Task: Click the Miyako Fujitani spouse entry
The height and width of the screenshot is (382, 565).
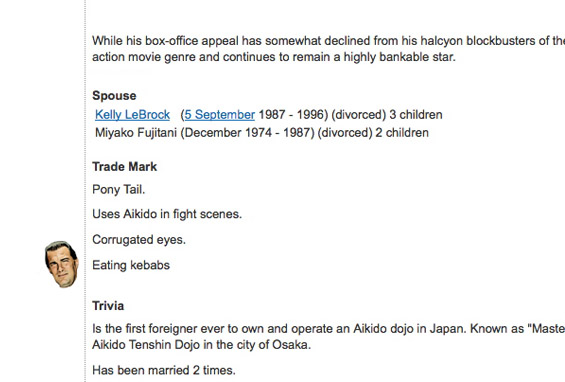Action: click(x=262, y=133)
